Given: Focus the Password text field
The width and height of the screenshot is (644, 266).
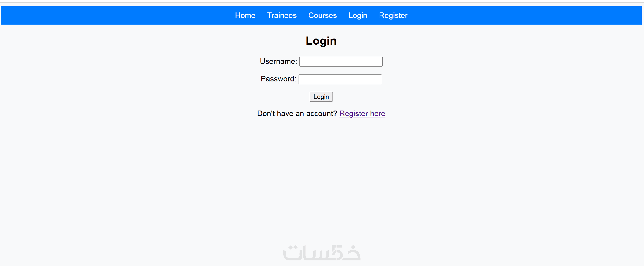Looking at the screenshot, I should (340, 79).
